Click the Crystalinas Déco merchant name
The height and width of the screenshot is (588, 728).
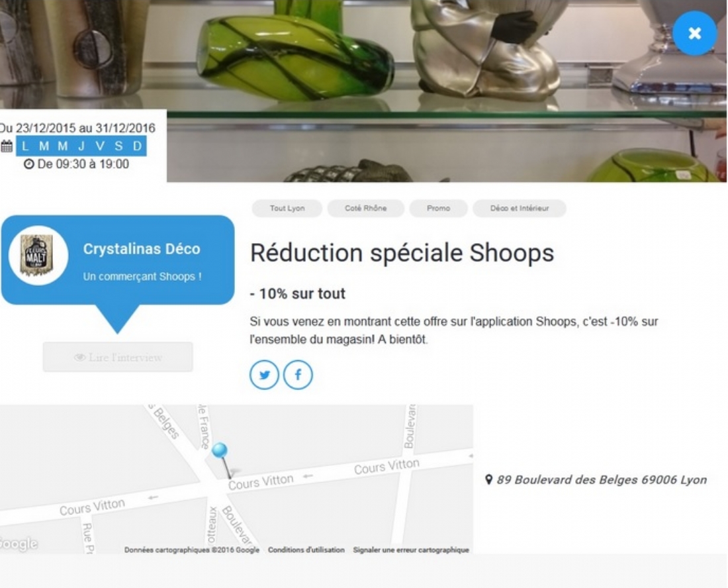coord(142,249)
